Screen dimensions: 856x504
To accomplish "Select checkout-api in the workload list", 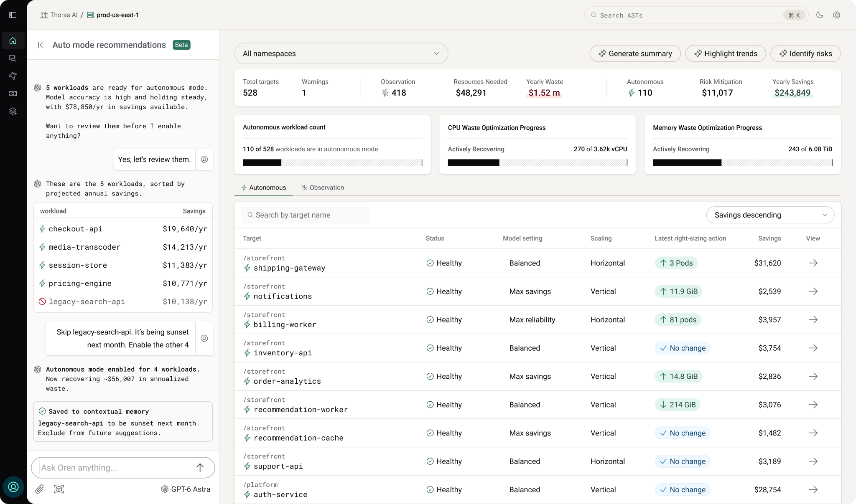I will 123,229.
